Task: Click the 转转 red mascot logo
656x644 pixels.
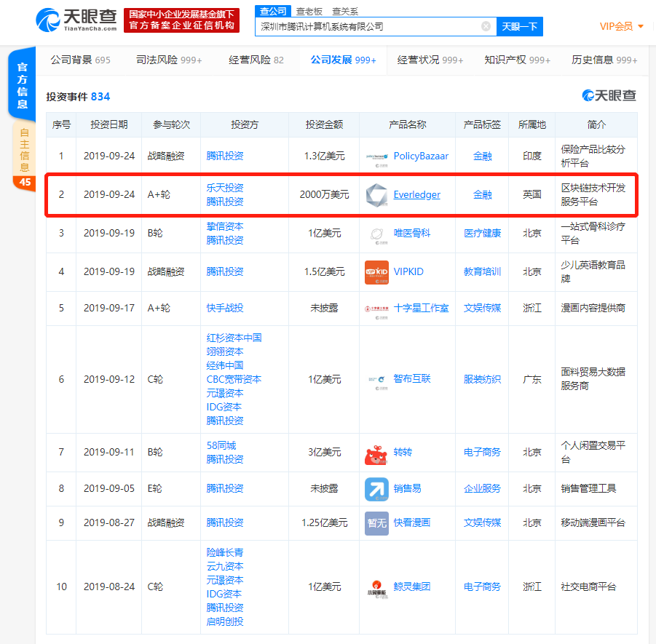Action: (x=376, y=453)
